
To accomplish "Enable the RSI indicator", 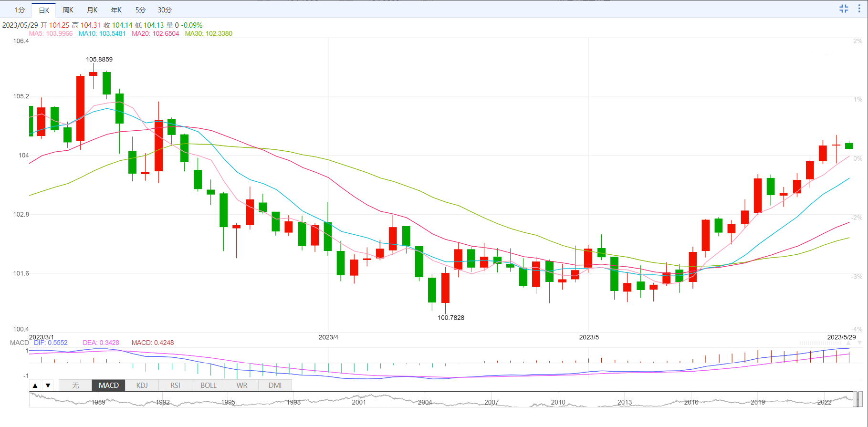I will pos(175,385).
